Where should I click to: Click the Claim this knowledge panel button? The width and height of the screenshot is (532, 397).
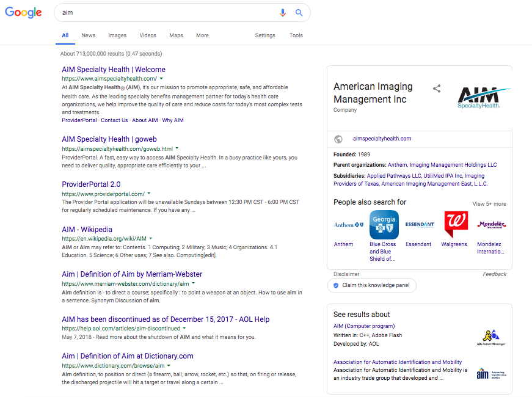pyautogui.click(x=371, y=285)
